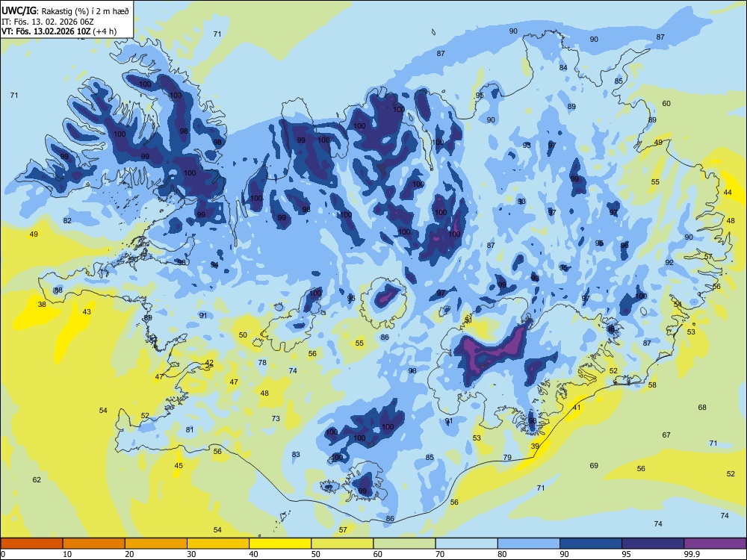This screenshot has height=560, width=747.
Task: Click the map reading 84
Action: (563, 68)
